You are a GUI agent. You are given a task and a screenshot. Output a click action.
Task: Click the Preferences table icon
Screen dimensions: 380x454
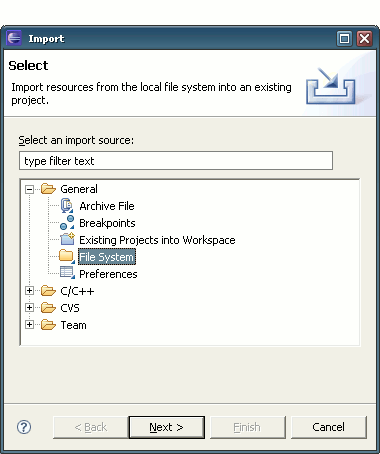[x=67, y=273]
